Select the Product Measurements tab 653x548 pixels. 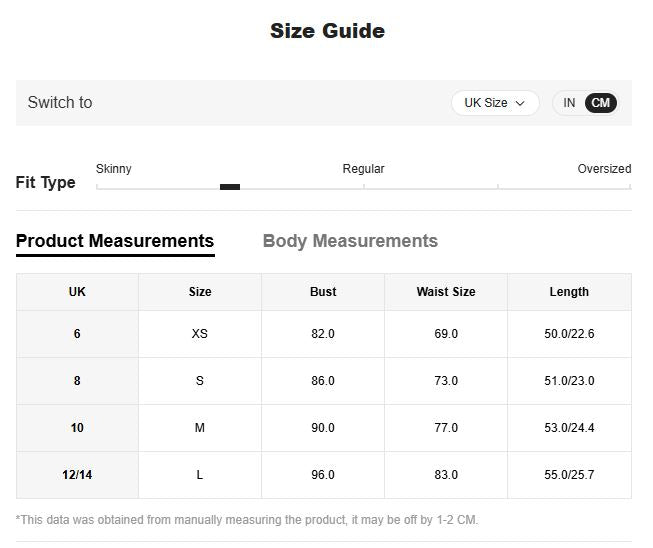(x=115, y=241)
